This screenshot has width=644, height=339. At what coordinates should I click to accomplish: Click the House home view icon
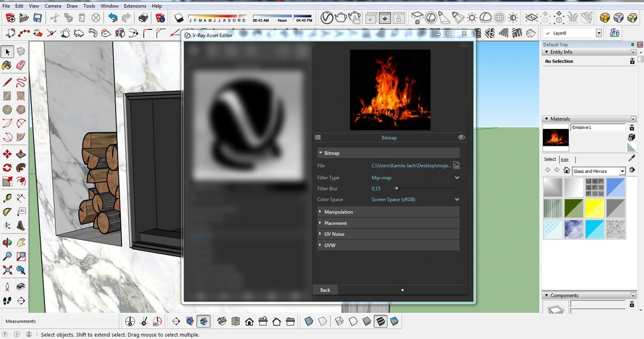(x=249, y=321)
